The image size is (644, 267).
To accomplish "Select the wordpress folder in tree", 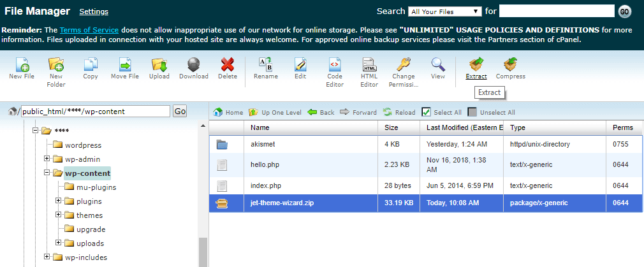I will click(x=83, y=145).
